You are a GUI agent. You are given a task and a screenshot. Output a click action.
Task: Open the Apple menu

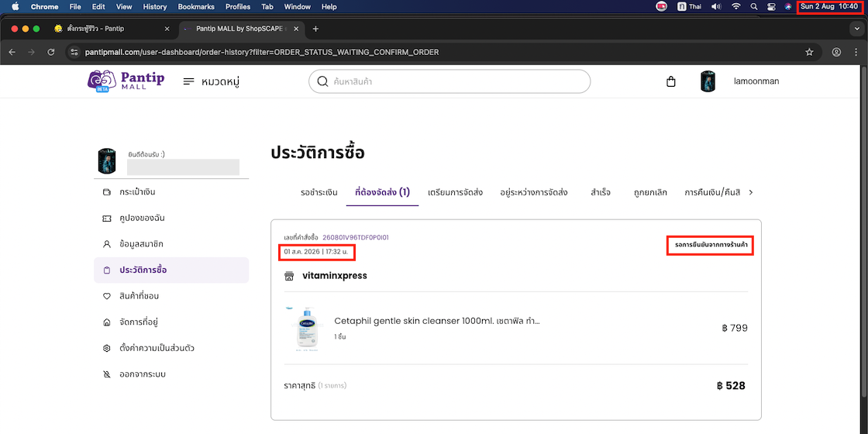pos(15,7)
